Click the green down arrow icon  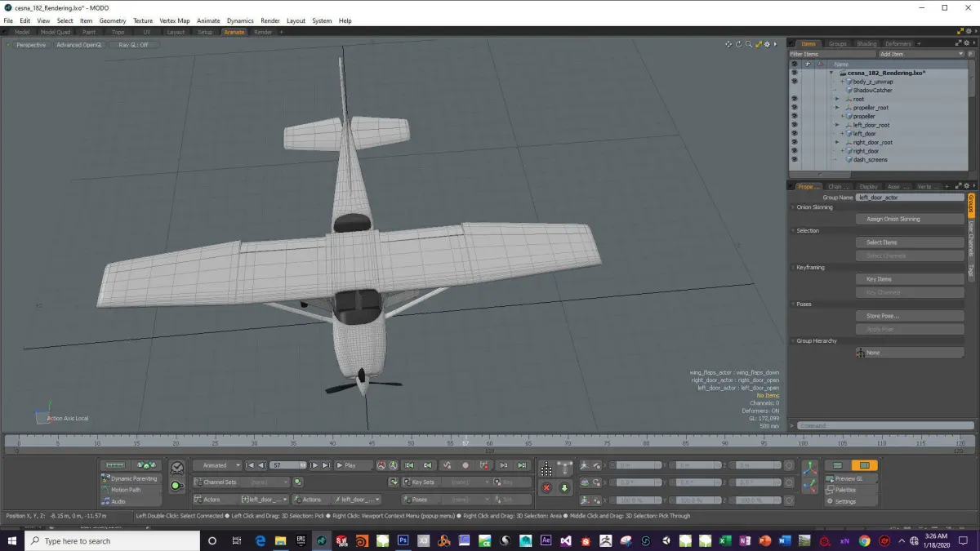(563, 487)
